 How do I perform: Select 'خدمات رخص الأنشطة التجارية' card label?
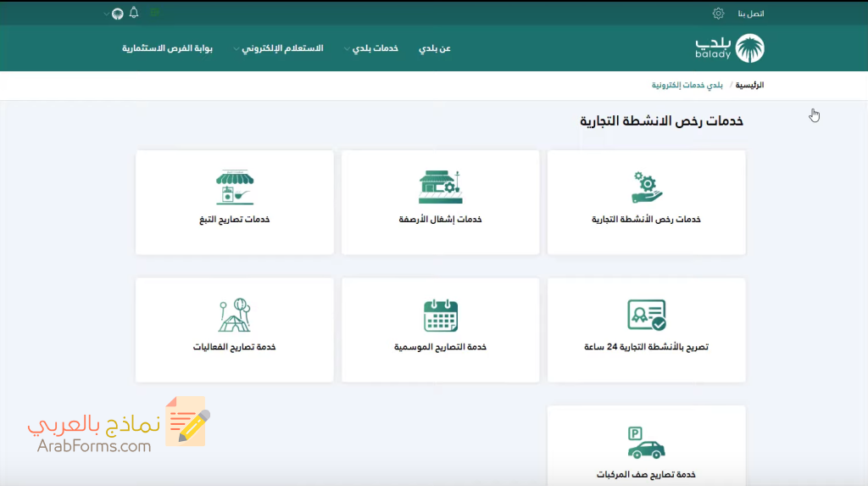pos(646,220)
